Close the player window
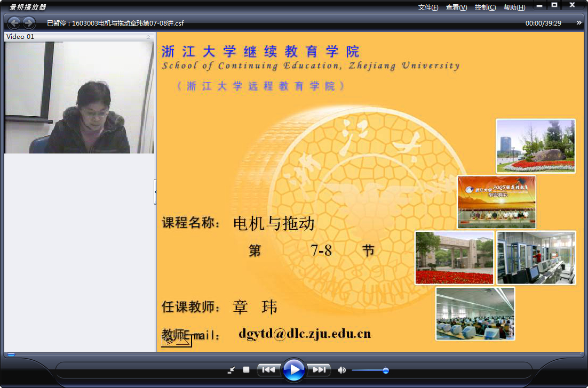This screenshot has width=588, height=388. (572, 5)
